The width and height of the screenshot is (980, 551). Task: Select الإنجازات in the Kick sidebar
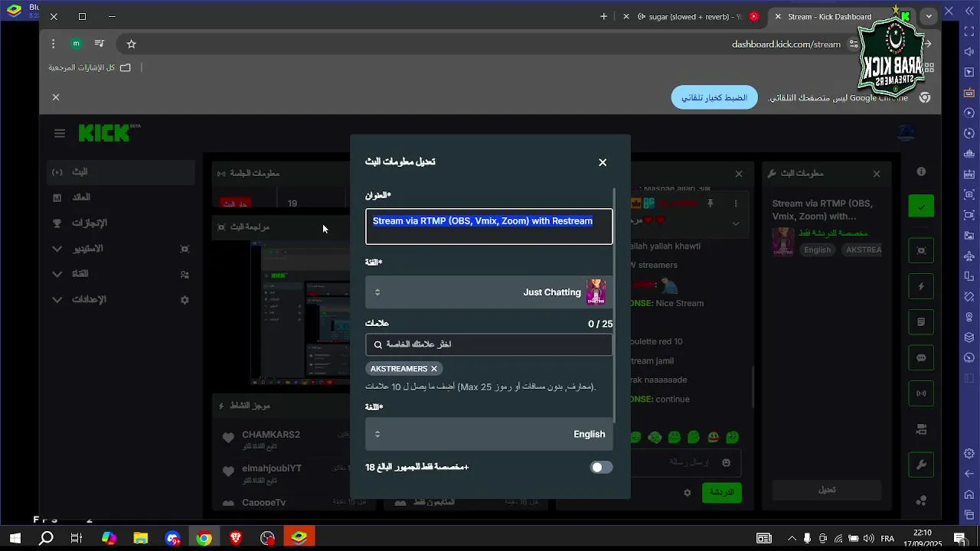tap(121, 223)
